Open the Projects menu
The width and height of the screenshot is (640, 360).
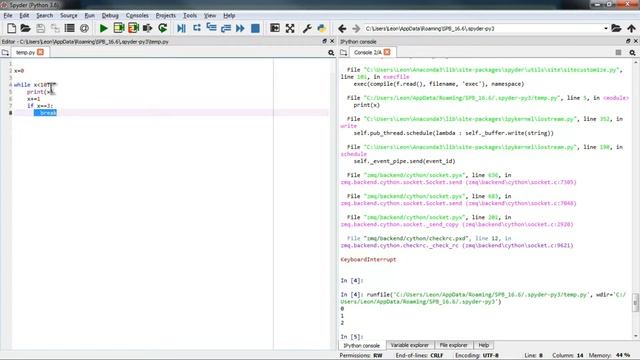pyautogui.click(x=166, y=16)
